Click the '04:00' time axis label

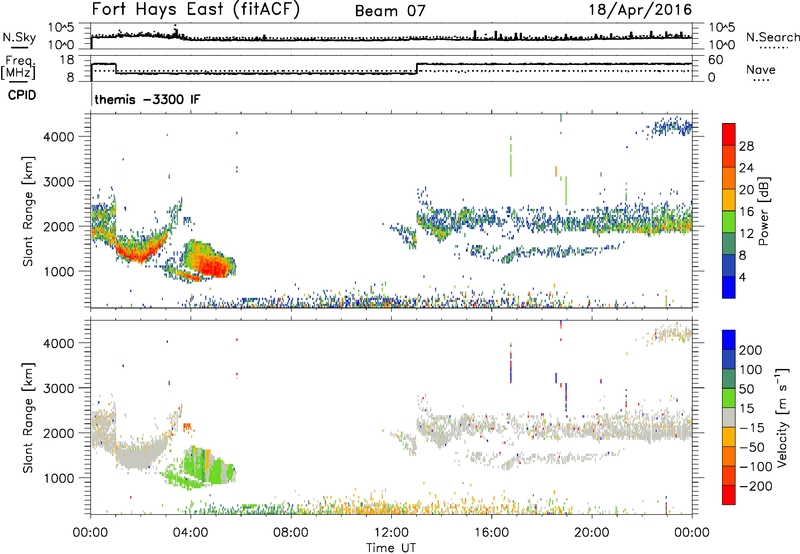pyautogui.click(x=190, y=533)
